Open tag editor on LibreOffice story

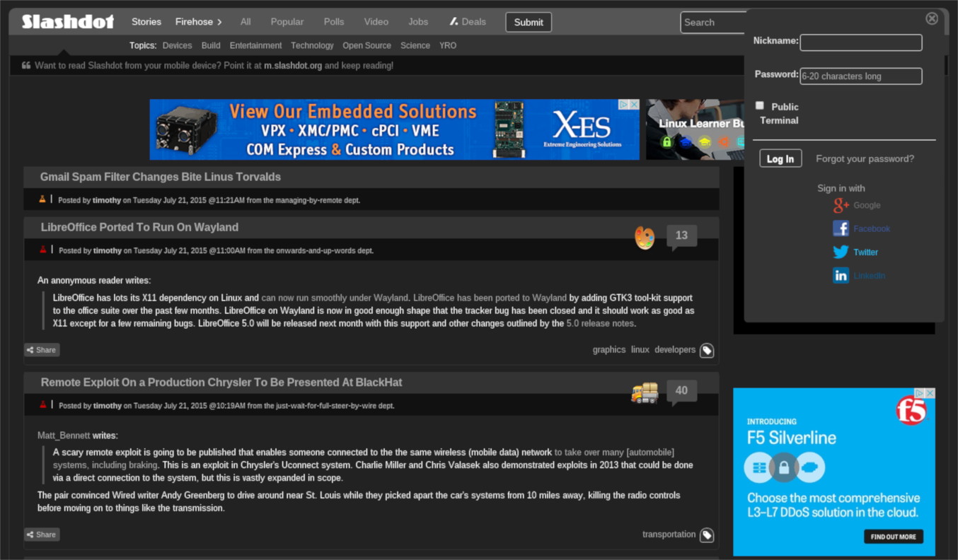tap(707, 350)
